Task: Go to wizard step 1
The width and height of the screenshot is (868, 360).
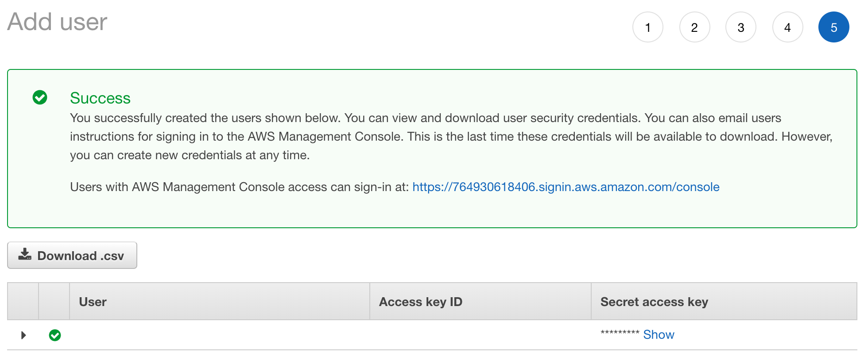Action: coord(647,27)
